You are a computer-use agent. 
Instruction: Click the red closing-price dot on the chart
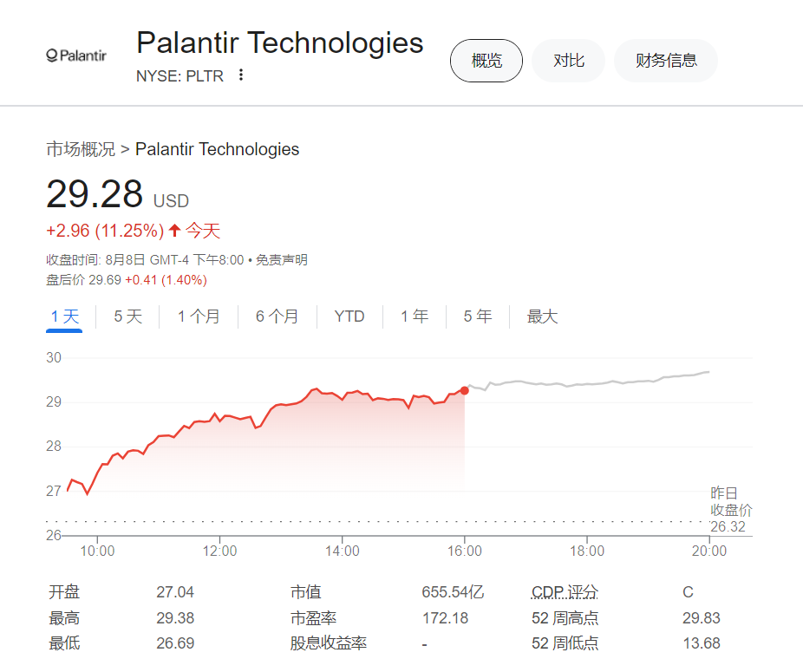pos(465,390)
